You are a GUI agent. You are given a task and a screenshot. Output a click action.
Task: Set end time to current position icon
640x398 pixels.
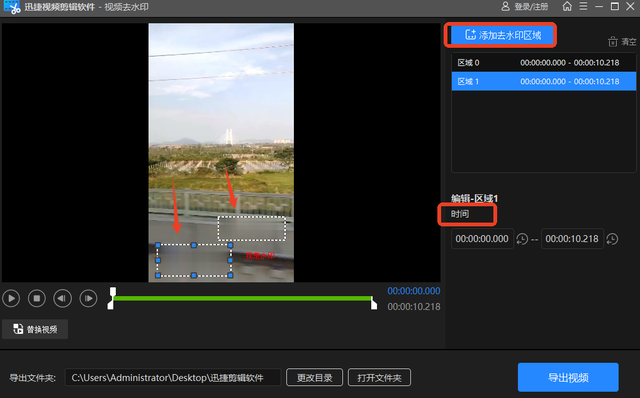pyautogui.click(x=612, y=239)
